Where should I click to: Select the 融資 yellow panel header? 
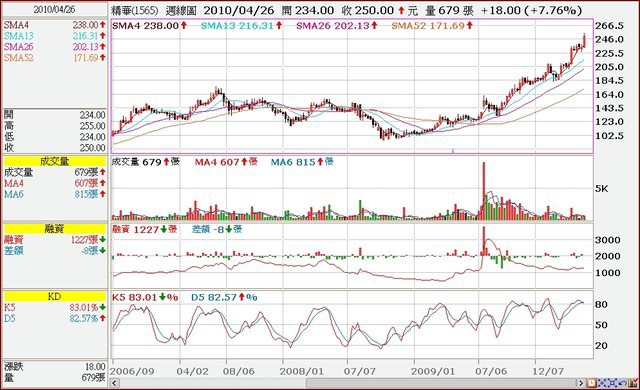pos(55,229)
